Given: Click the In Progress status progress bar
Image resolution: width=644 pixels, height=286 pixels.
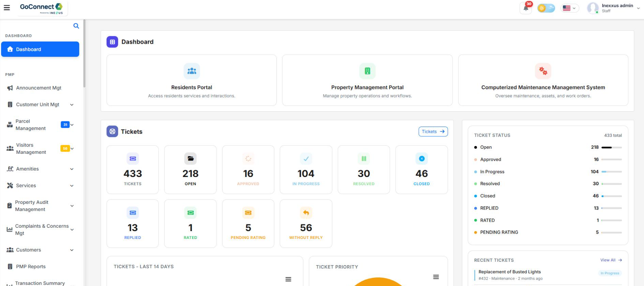Looking at the screenshot, I should coord(612,172).
